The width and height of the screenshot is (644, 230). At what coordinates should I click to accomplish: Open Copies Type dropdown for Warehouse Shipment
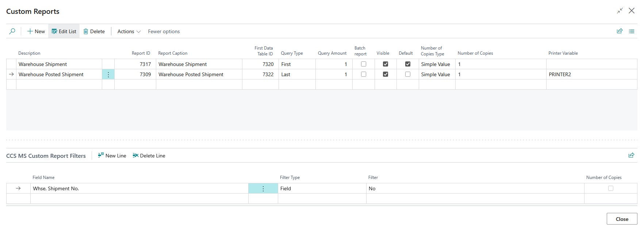pos(437,64)
